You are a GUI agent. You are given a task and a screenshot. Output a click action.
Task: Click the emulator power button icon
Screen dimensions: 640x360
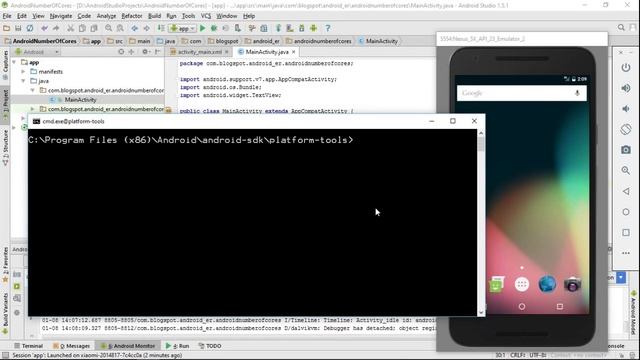tap(626, 67)
